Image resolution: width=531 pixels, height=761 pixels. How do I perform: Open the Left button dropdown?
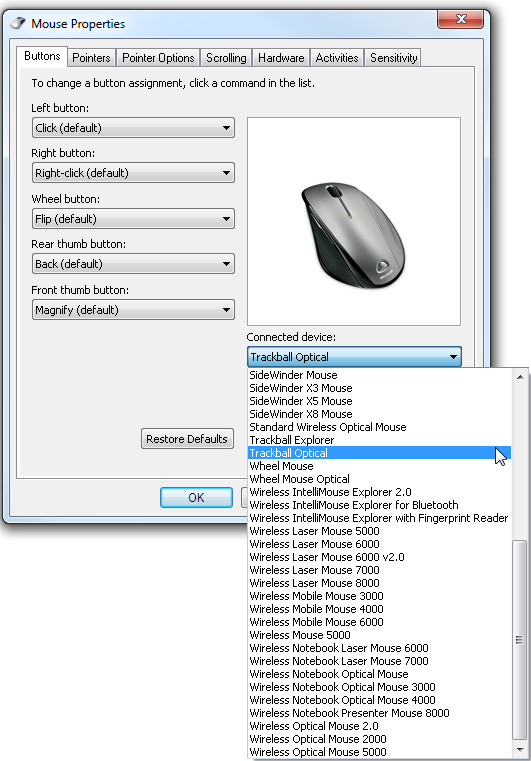pyautogui.click(x=133, y=128)
